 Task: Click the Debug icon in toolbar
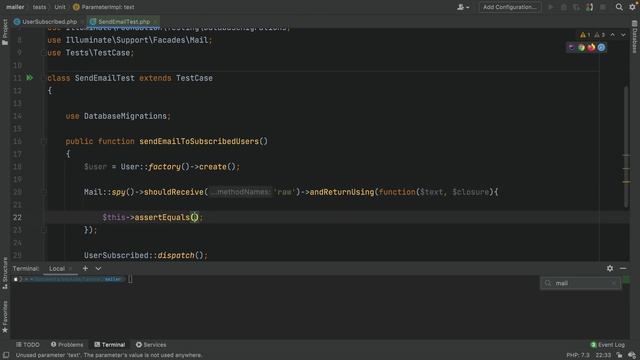(x=564, y=7)
